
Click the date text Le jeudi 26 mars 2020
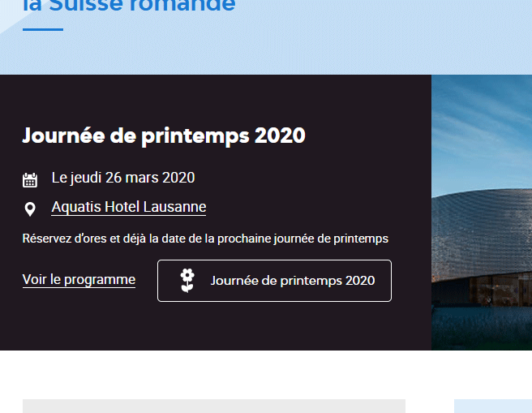pos(123,178)
